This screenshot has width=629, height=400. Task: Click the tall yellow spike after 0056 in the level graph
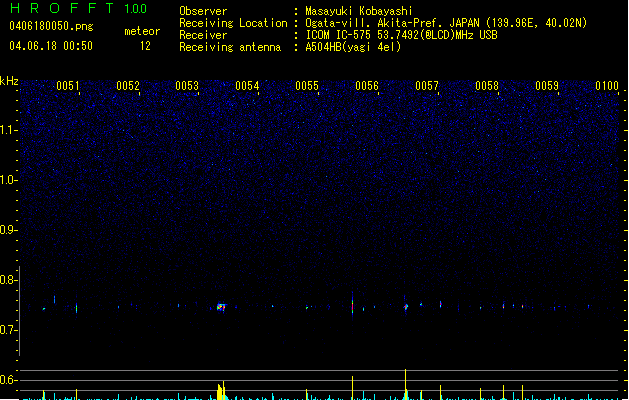point(406,384)
